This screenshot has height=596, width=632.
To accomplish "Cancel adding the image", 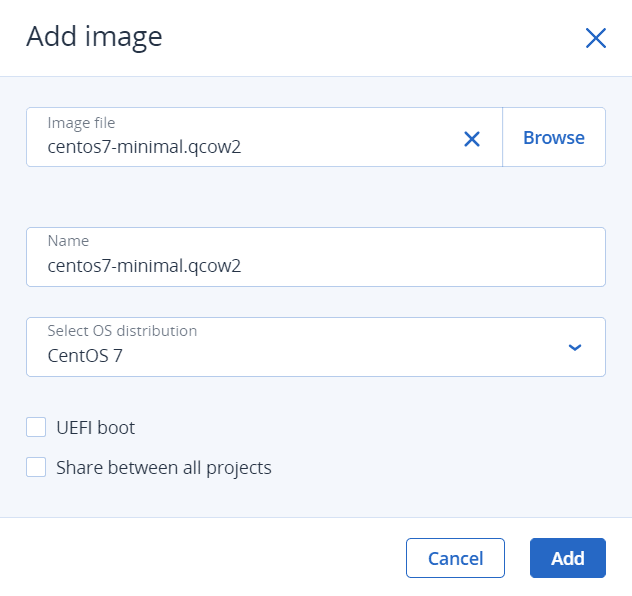I will tap(455, 558).
